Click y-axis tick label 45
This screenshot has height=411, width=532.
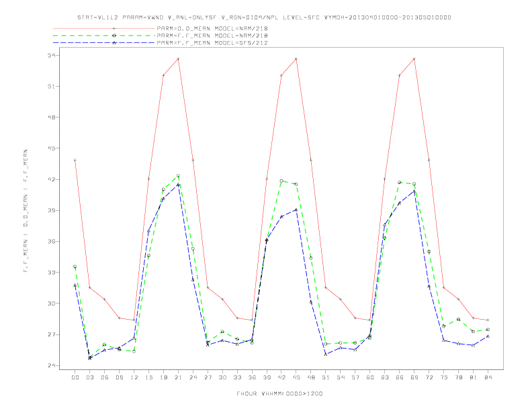51,148
